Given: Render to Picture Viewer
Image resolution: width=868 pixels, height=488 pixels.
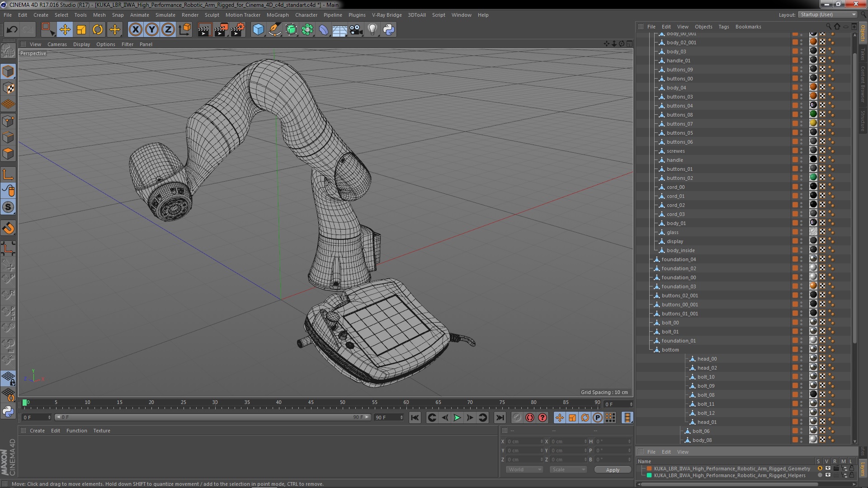Looking at the screenshot, I should 221,30.
